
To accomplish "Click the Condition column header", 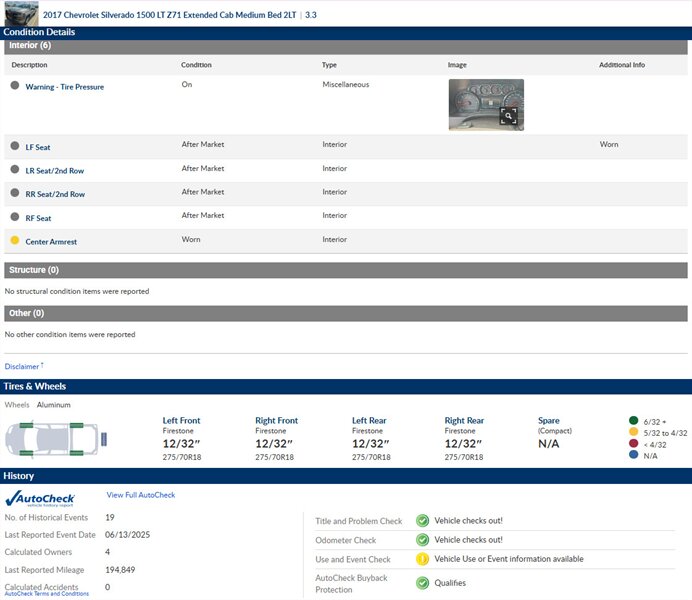I will point(196,65).
